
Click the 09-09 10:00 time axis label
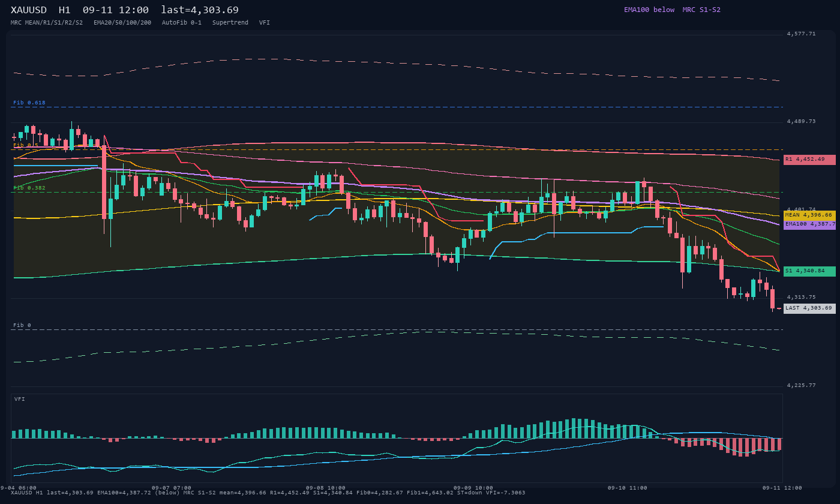pos(473,488)
